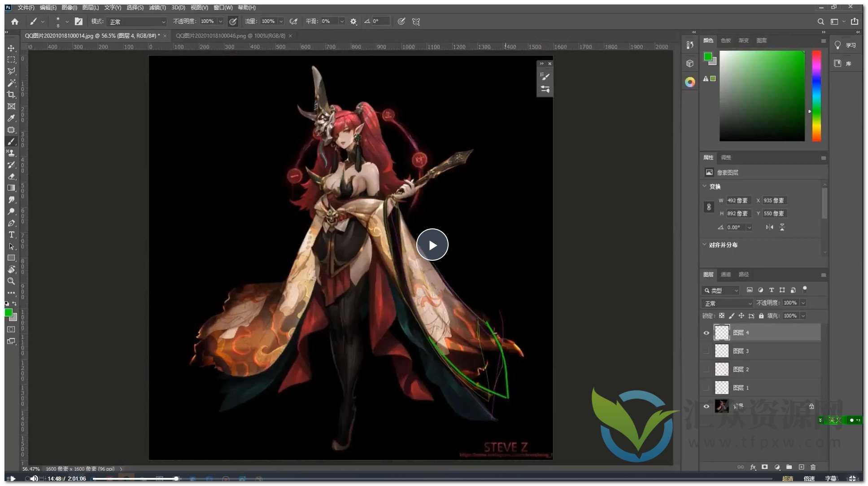Create a new layer

pyautogui.click(x=801, y=467)
